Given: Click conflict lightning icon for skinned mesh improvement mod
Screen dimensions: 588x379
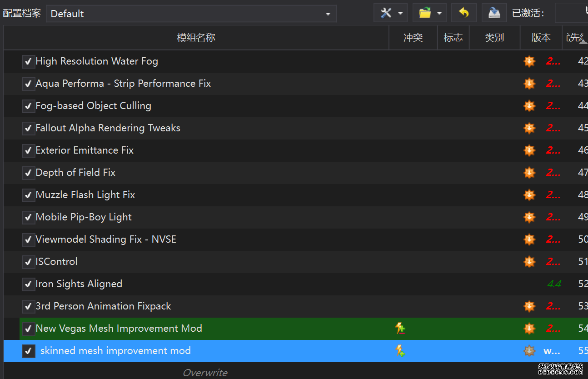Looking at the screenshot, I should point(400,351).
